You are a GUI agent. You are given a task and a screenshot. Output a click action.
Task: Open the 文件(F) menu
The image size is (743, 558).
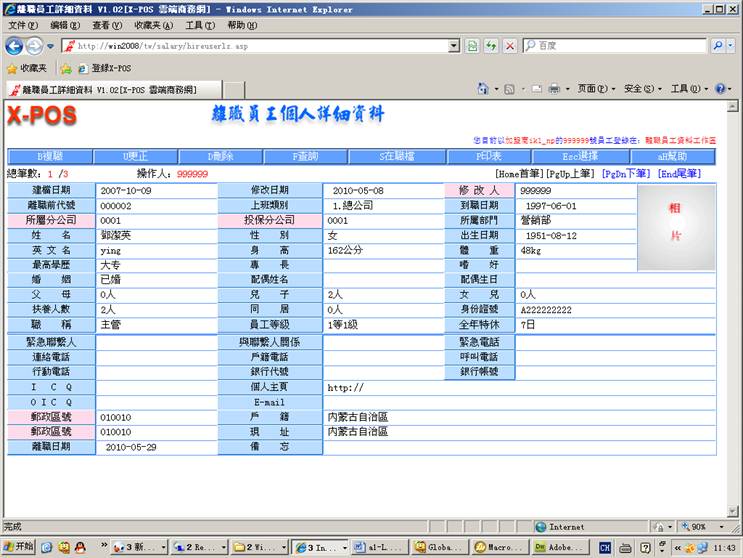20,25
